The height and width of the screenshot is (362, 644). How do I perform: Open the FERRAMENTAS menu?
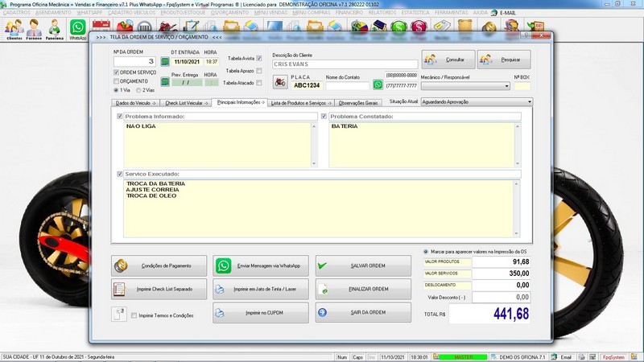(x=451, y=13)
